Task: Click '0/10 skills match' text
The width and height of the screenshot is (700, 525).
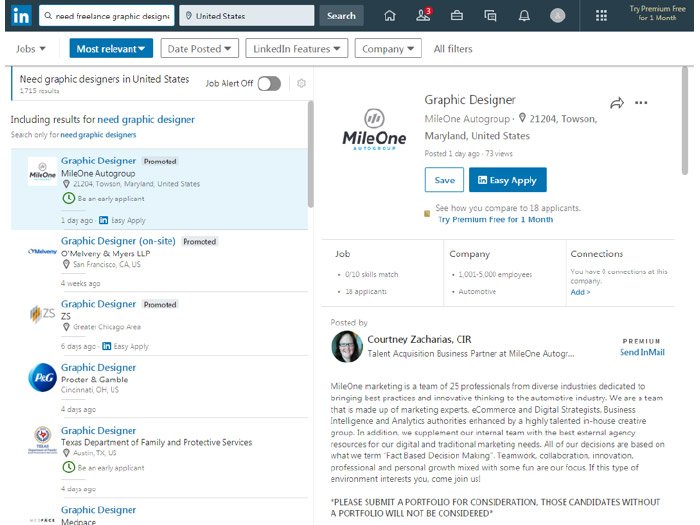Action: pyautogui.click(x=371, y=275)
